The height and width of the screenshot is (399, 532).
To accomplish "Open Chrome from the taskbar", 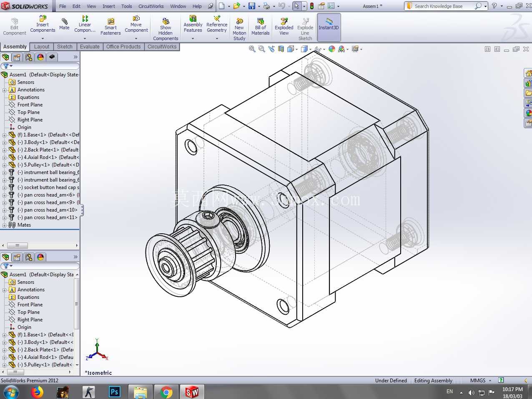I will tap(166, 392).
